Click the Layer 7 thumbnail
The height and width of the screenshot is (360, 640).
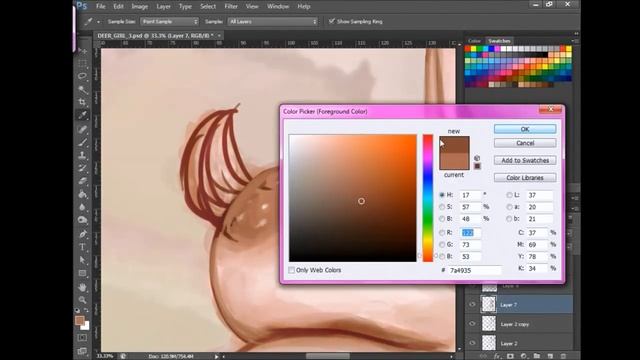pos(489,304)
